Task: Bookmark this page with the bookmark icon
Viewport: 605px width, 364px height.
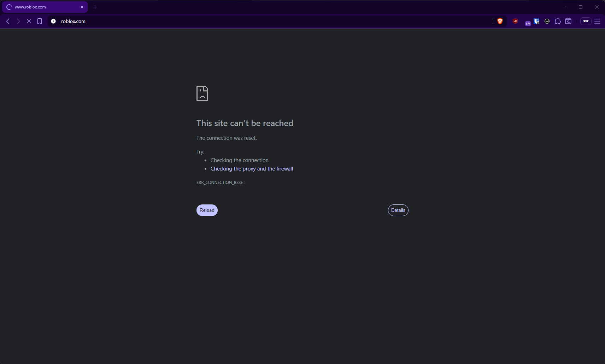Action: pos(40,21)
